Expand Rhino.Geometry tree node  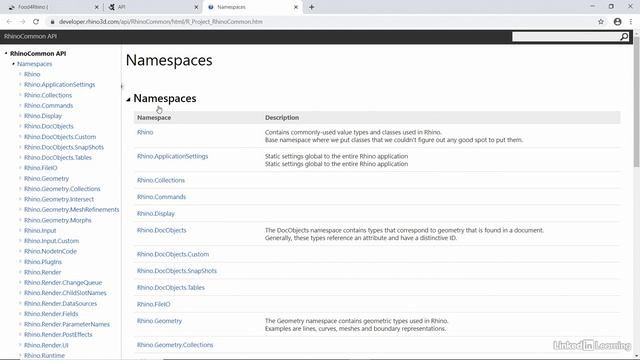[x=20, y=178]
